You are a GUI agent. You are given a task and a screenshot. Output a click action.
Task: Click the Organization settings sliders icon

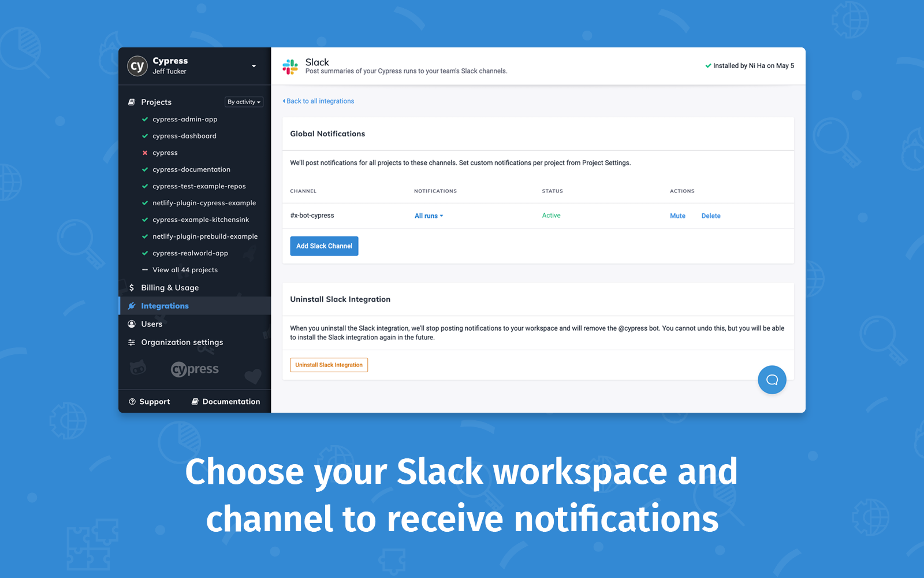(132, 343)
